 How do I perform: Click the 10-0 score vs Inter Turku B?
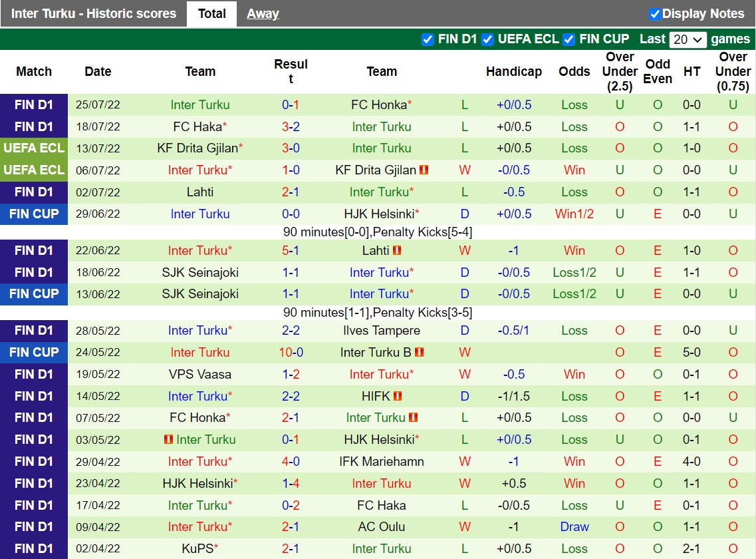pos(291,353)
